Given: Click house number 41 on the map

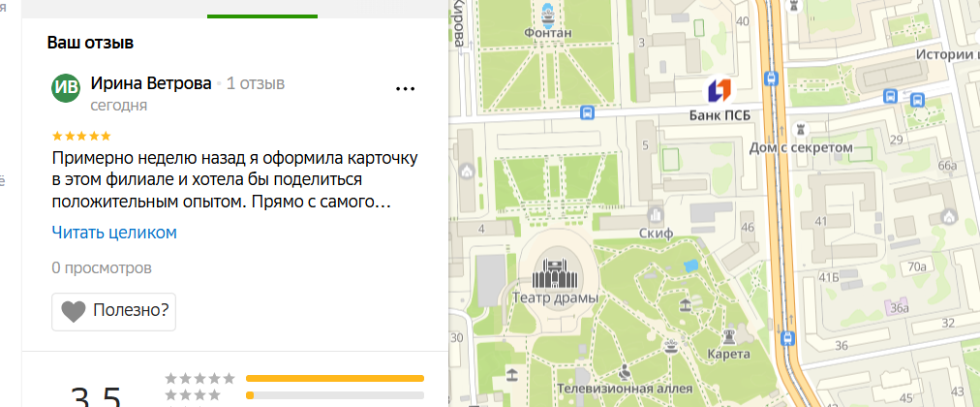Looking at the screenshot, I should (x=821, y=221).
